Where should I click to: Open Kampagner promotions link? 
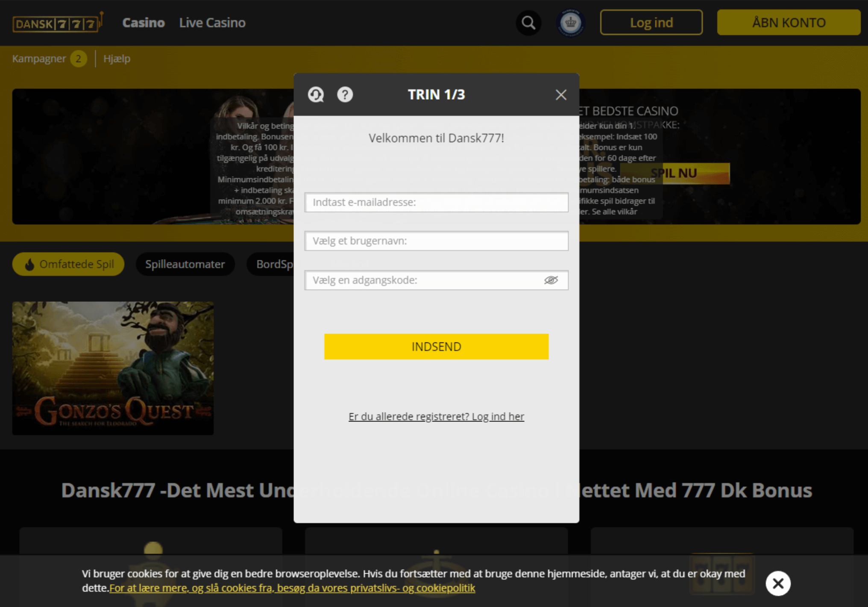click(39, 59)
